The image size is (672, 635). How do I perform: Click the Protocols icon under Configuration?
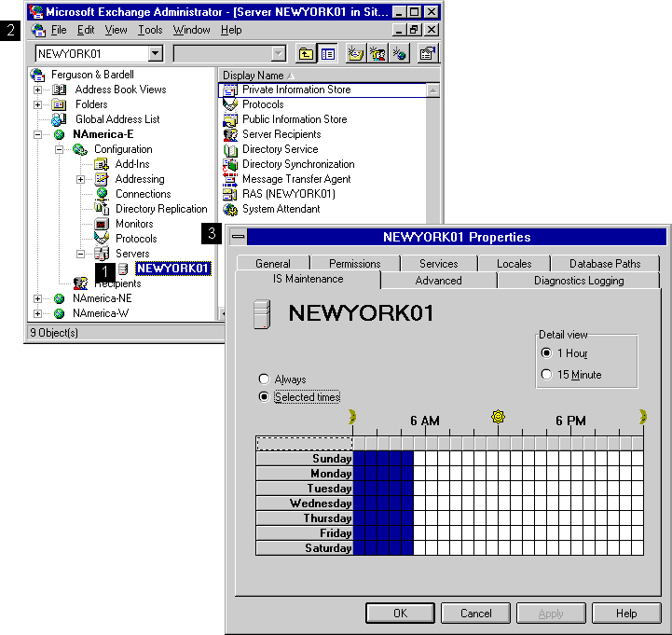(102, 239)
